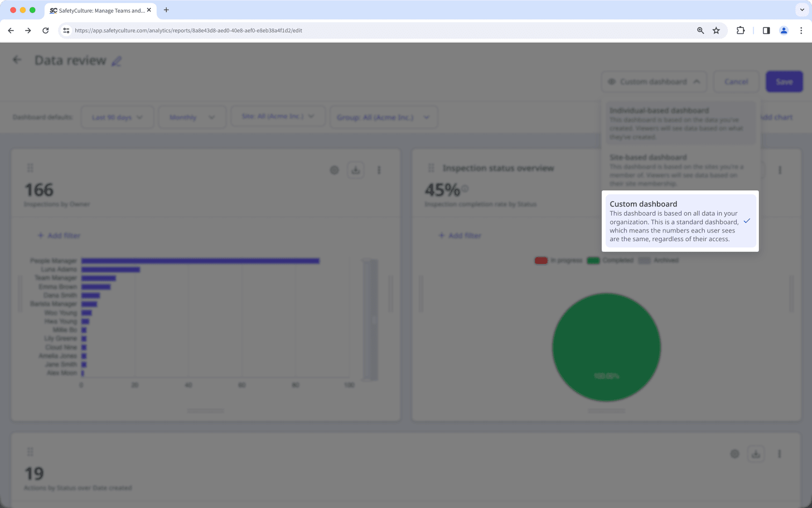This screenshot has height=508, width=812.
Task: Open the Last 90 days date range dropdown
Action: tap(117, 116)
